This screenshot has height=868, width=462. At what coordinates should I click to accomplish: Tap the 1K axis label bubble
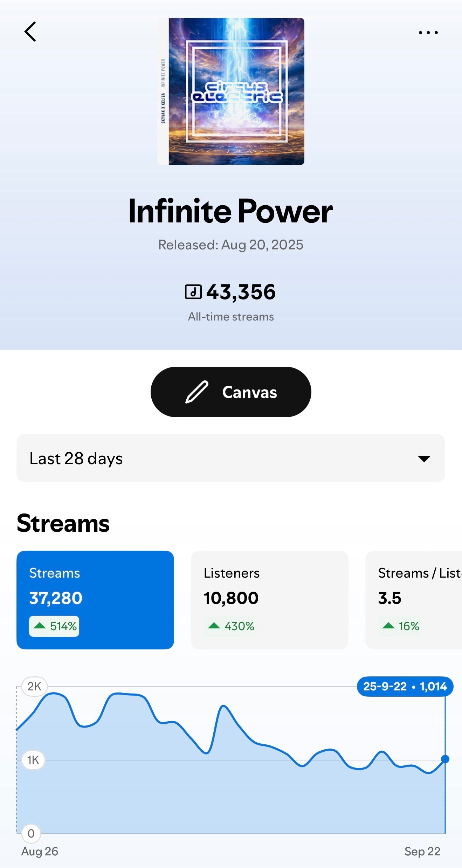(33, 760)
